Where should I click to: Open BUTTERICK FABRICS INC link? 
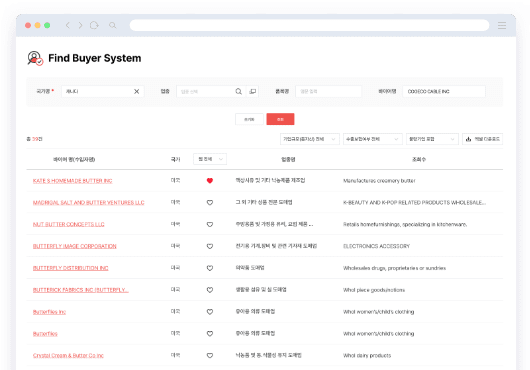click(80, 290)
